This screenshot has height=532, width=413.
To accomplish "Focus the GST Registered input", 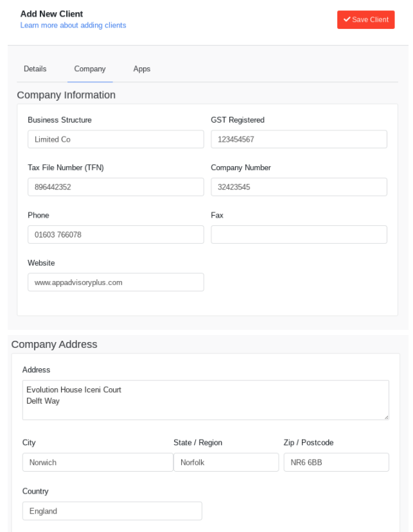I will click(299, 139).
